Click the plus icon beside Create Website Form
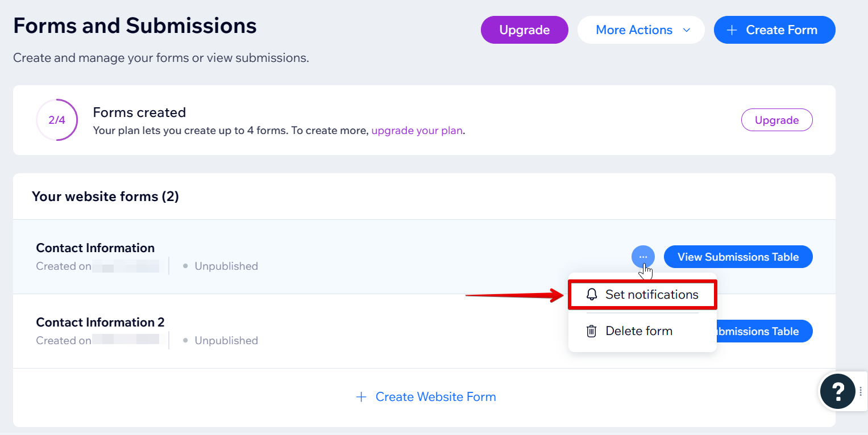 click(x=361, y=397)
